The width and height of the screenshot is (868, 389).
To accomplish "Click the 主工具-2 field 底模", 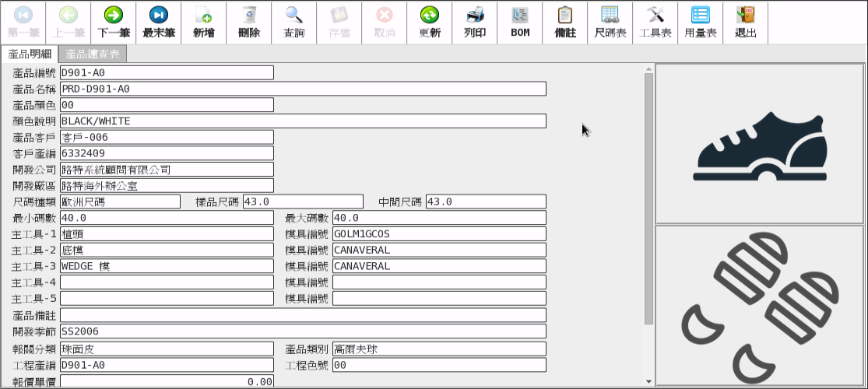I will (x=167, y=250).
